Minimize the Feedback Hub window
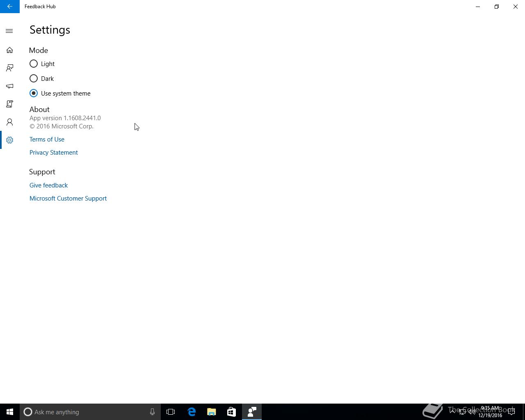 478,7
